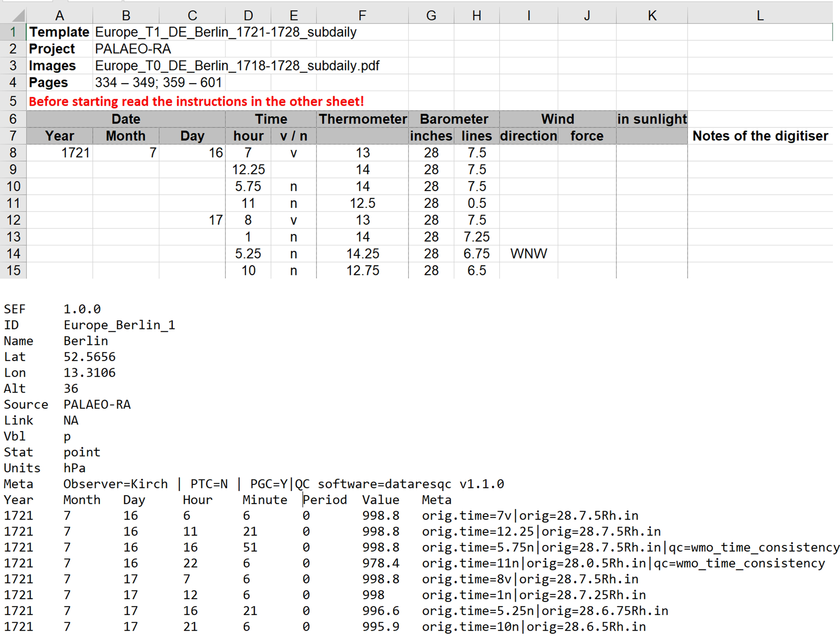
Task: Click the year 1721 cell in row 8
Action: (x=75, y=153)
